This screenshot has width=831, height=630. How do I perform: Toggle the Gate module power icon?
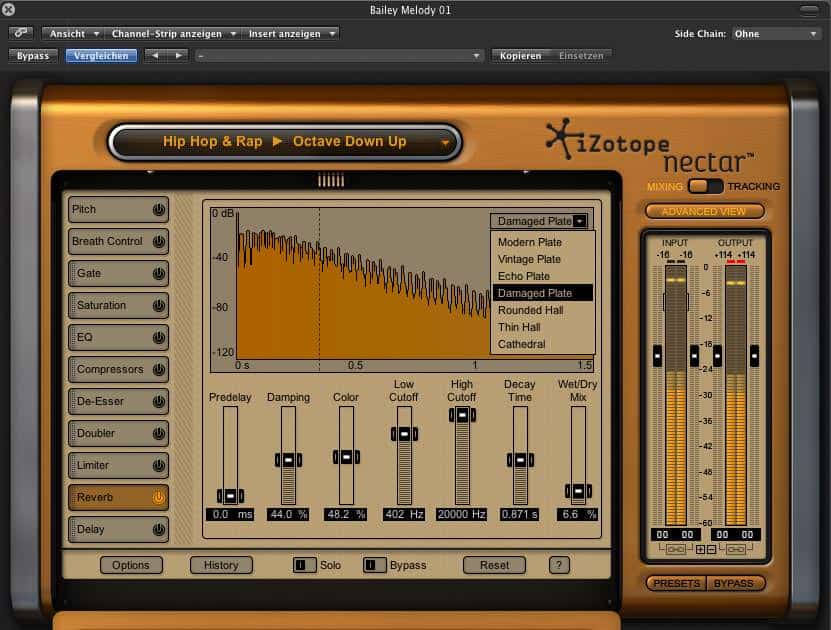click(x=158, y=273)
